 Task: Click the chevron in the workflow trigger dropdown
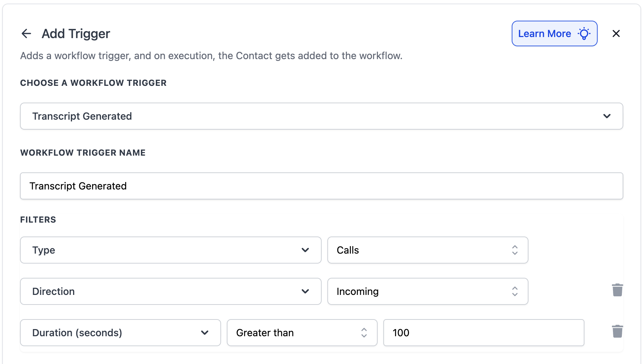(x=607, y=116)
